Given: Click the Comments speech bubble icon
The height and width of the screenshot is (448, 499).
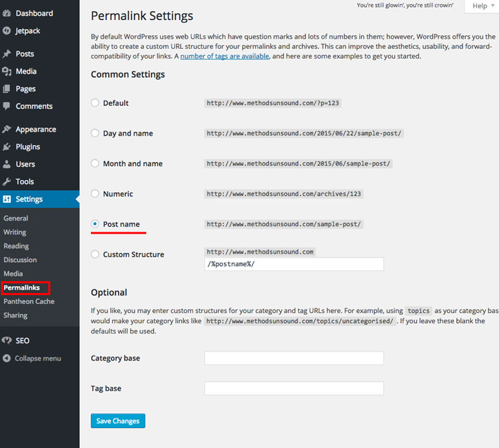Looking at the screenshot, I should 7,106.
